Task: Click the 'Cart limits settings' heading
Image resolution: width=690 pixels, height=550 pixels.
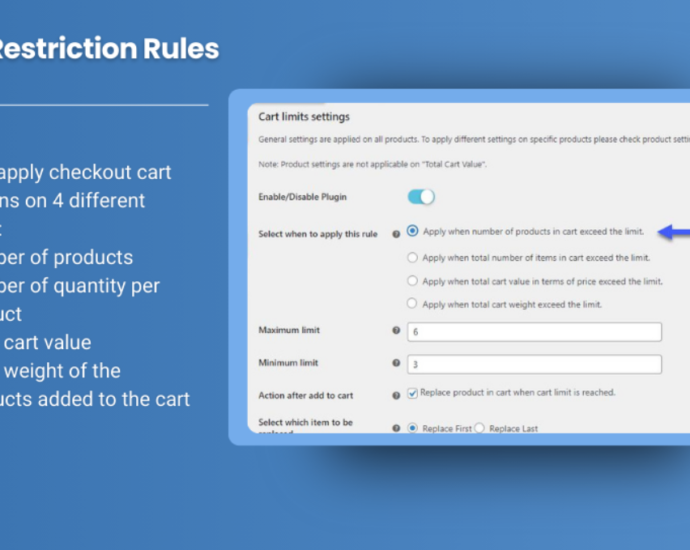Action: pyautogui.click(x=304, y=117)
